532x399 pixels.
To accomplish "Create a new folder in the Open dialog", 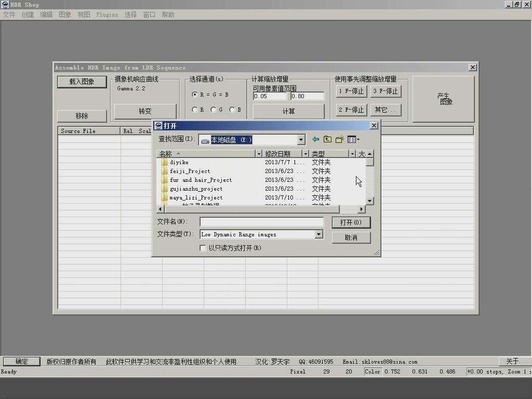I will [340, 139].
